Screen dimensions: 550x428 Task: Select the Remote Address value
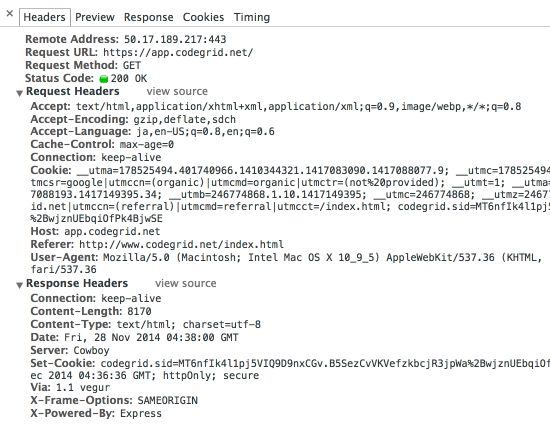point(175,39)
